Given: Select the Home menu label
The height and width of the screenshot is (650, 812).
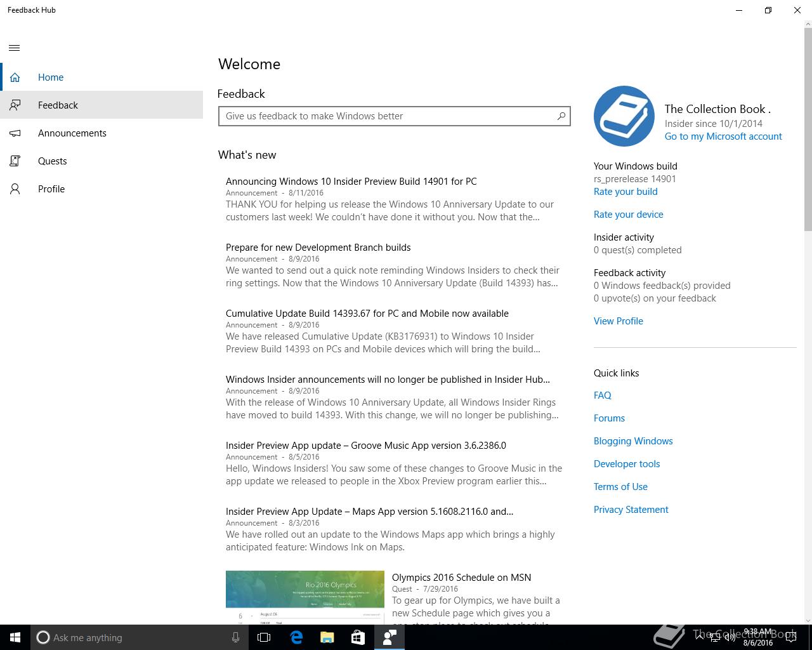Looking at the screenshot, I should [x=51, y=77].
